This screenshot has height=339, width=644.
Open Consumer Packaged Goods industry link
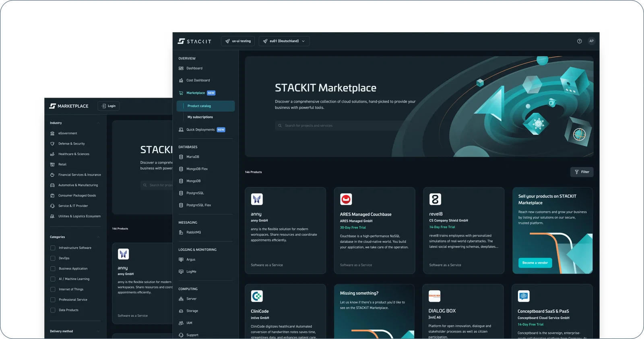(x=77, y=195)
